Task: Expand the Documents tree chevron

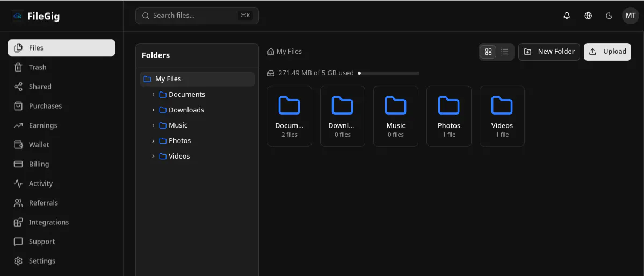Action: [153, 95]
